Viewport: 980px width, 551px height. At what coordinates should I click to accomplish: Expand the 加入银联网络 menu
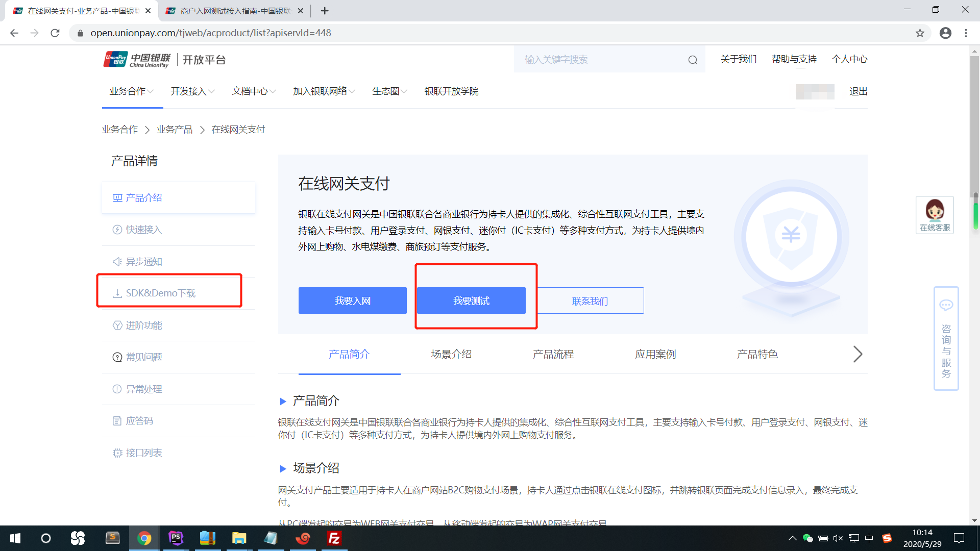tap(320, 91)
